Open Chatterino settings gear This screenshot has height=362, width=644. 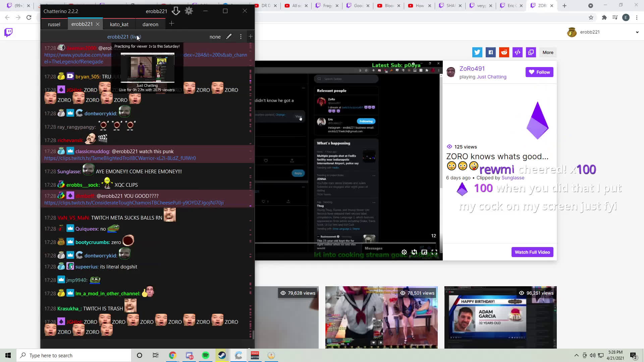[x=189, y=11]
